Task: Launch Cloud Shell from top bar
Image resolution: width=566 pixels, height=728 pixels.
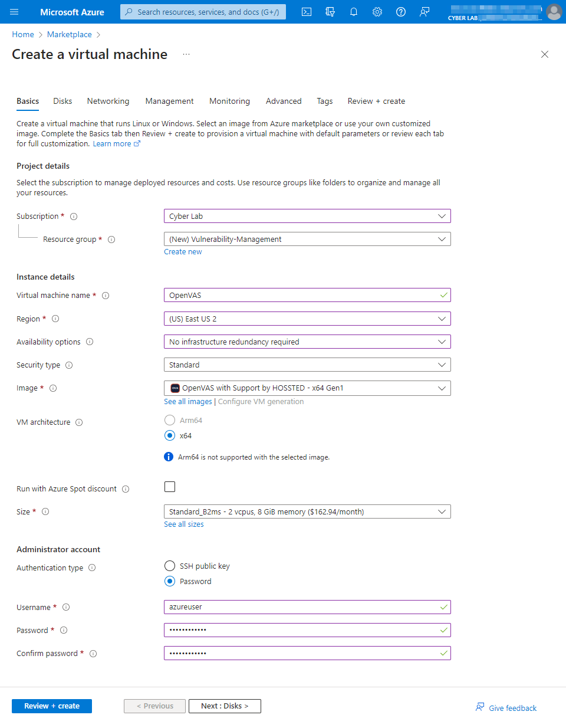Action: click(x=307, y=12)
